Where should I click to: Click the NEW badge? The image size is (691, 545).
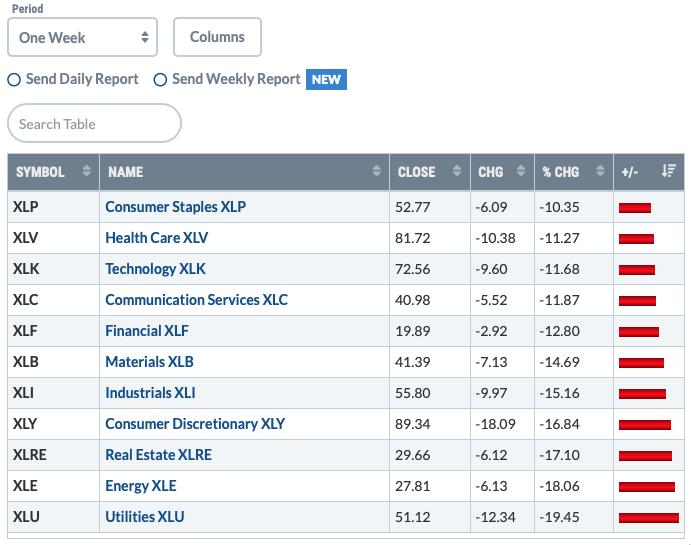pos(326,80)
